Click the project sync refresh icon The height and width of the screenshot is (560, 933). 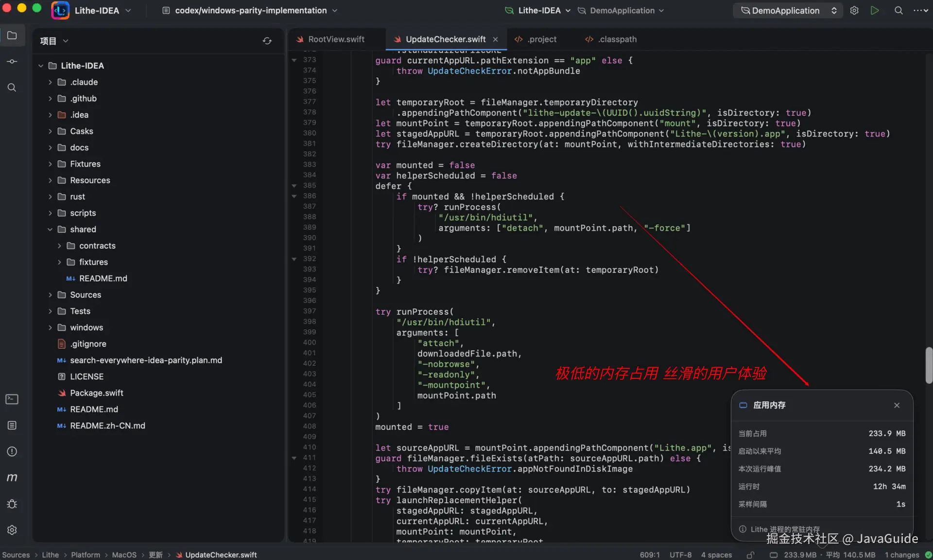click(x=267, y=41)
